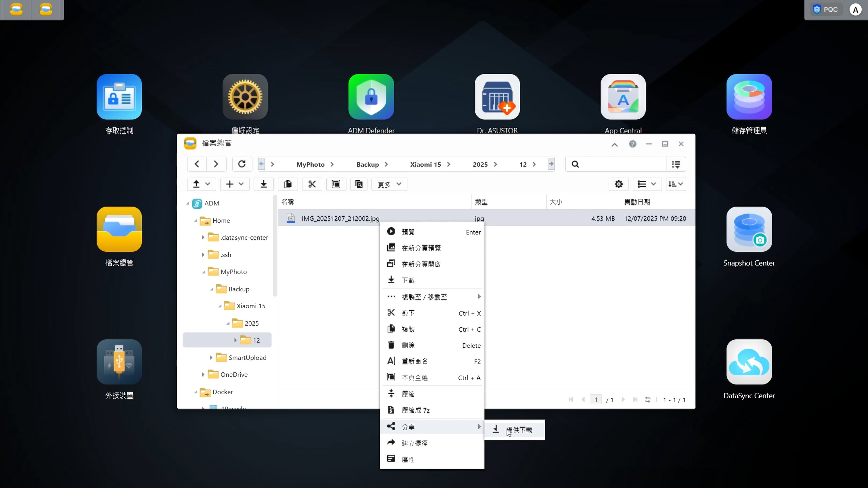Click Backup in the breadcrumb path
868x488 pixels.
[367, 164]
